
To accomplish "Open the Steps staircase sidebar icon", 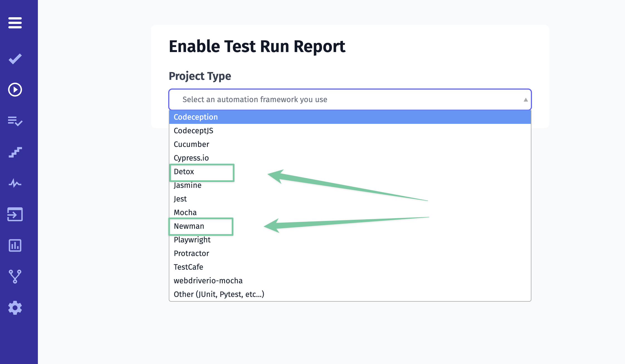I will click(x=15, y=152).
